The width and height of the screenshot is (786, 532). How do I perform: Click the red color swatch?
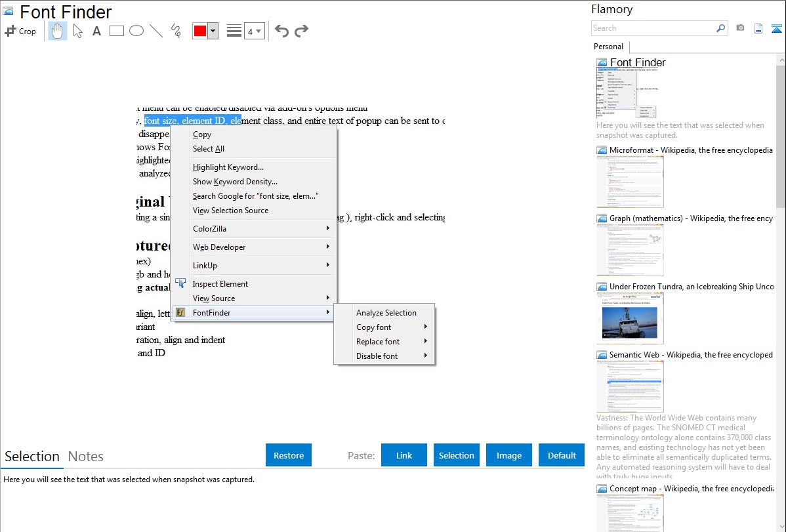[200, 31]
